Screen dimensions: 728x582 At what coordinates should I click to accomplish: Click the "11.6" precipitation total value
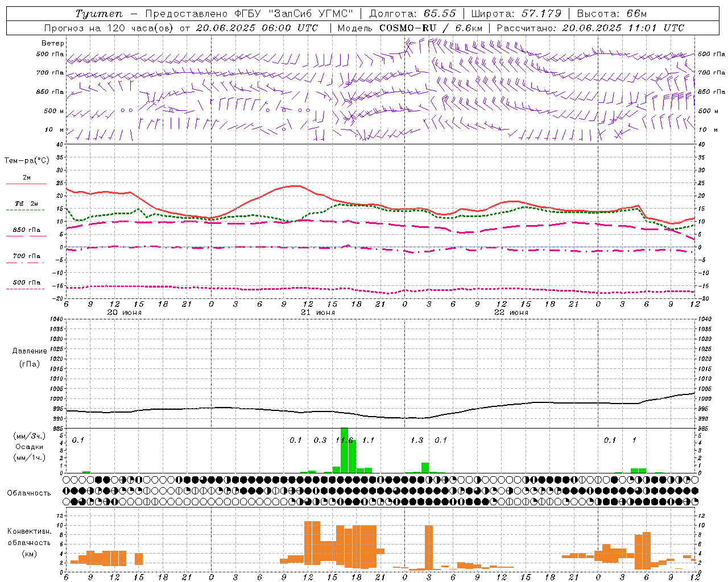tap(345, 440)
